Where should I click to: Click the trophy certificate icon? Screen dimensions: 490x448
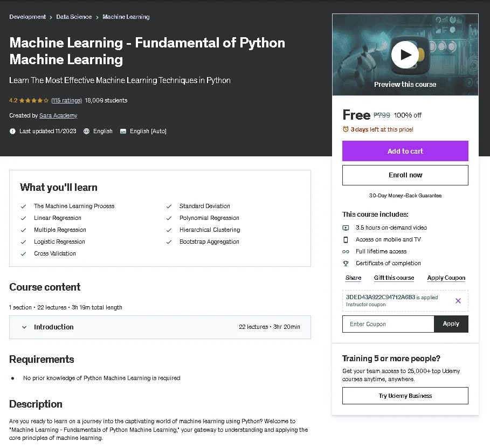(x=346, y=263)
